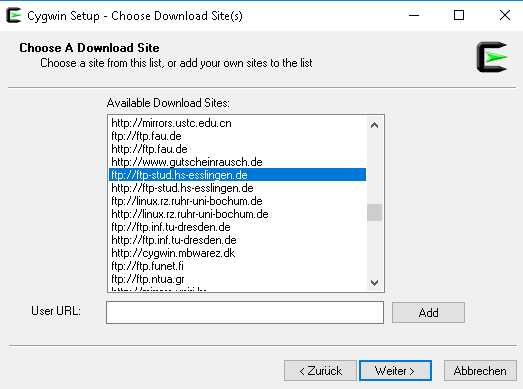Maximize the Cygwin Setup window

coord(459,15)
